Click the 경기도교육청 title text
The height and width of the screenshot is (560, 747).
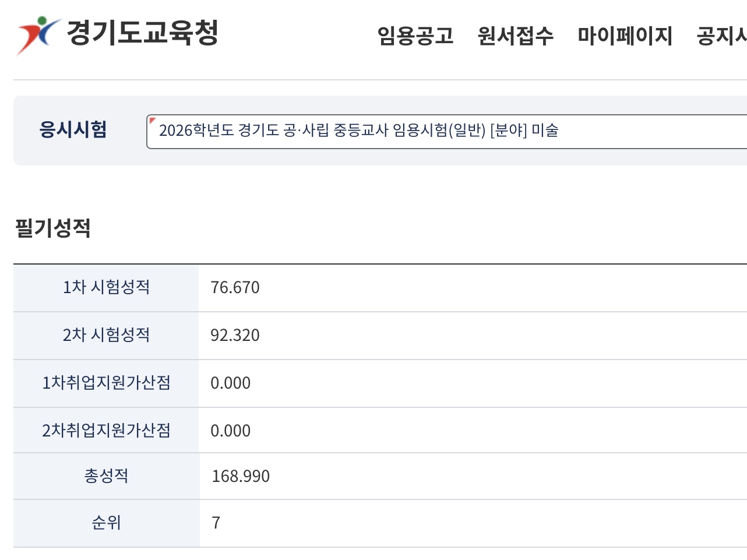pyautogui.click(x=143, y=33)
